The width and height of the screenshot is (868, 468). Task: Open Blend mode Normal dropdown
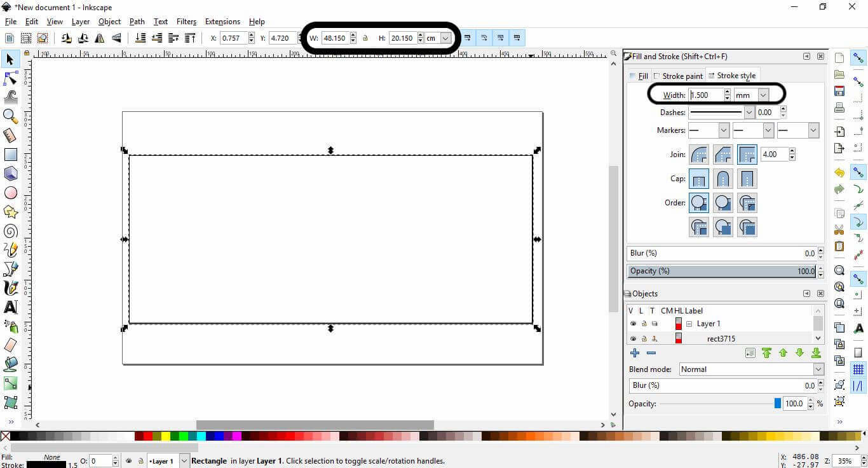click(751, 369)
